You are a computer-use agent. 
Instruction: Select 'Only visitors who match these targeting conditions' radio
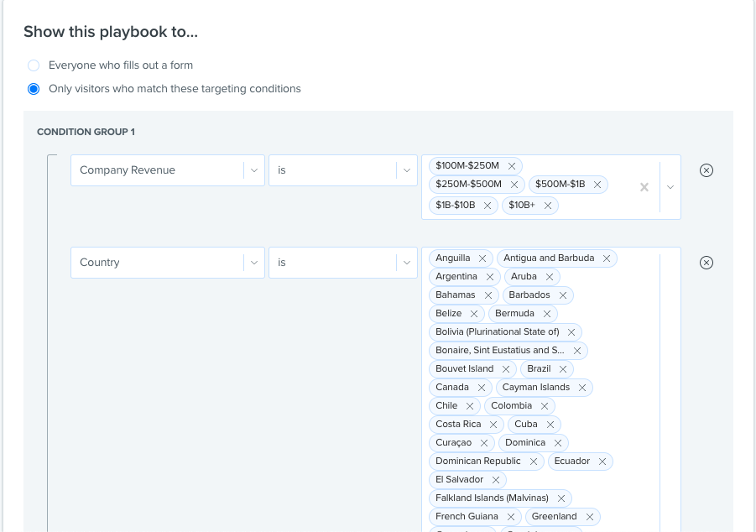click(x=34, y=89)
